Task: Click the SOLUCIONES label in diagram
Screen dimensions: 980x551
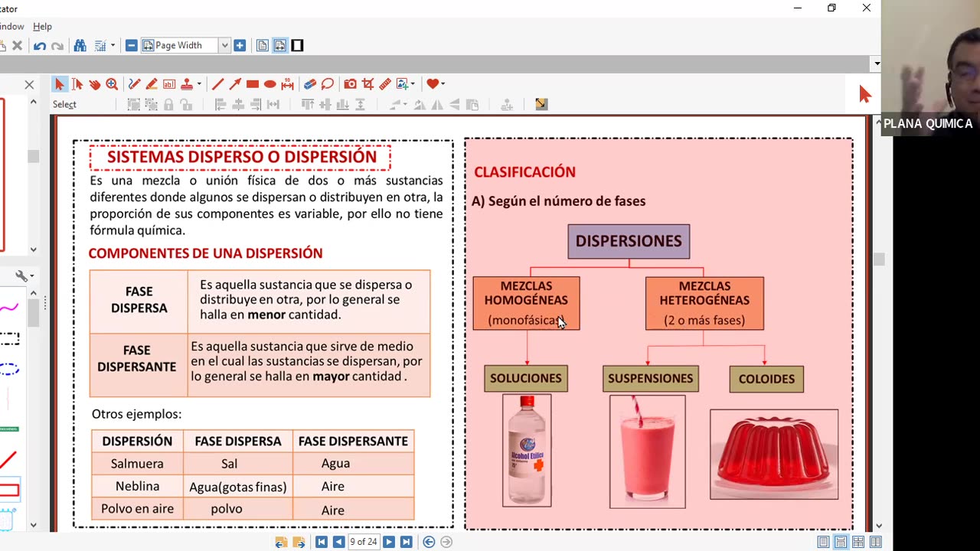Action: pyautogui.click(x=526, y=378)
